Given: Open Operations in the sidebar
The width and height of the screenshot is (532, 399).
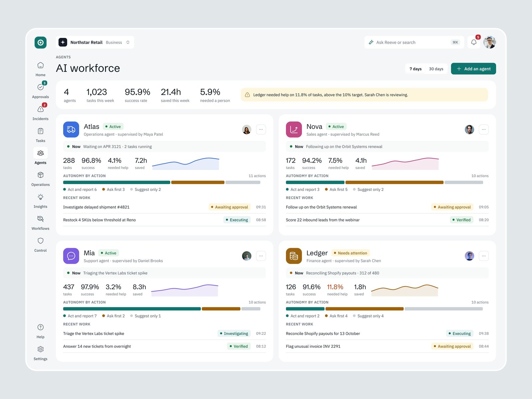Looking at the screenshot, I should click(41, 179).
